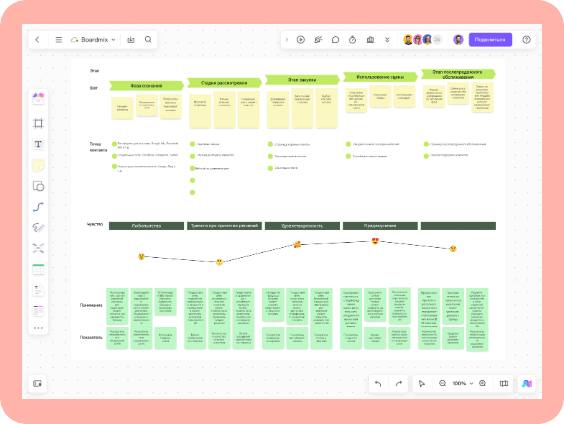Click the purple Поделиться share button

click(490, 40)
